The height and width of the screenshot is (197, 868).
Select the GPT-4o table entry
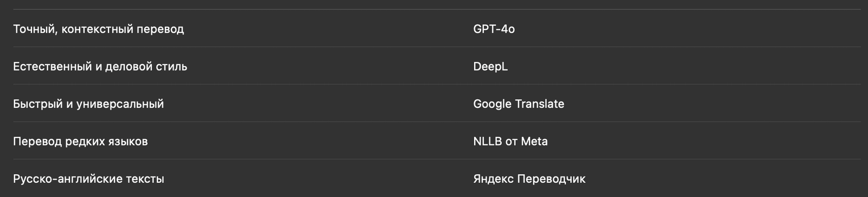pos(494,29)
